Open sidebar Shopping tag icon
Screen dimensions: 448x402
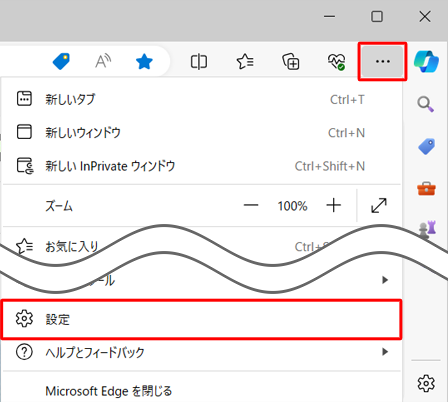(x=426, y=146)
